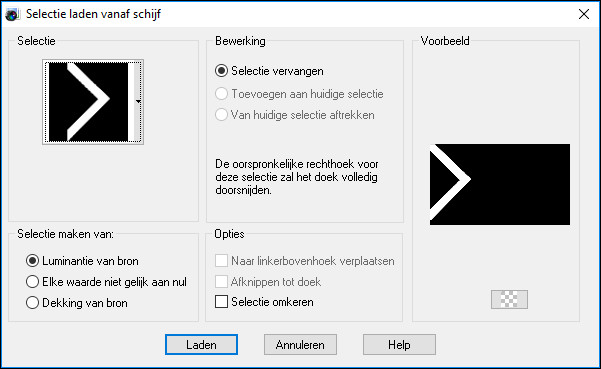The image size is (601, 369).
Task: Click the rectangle information text in Bewerking
Action: [297, 177]
